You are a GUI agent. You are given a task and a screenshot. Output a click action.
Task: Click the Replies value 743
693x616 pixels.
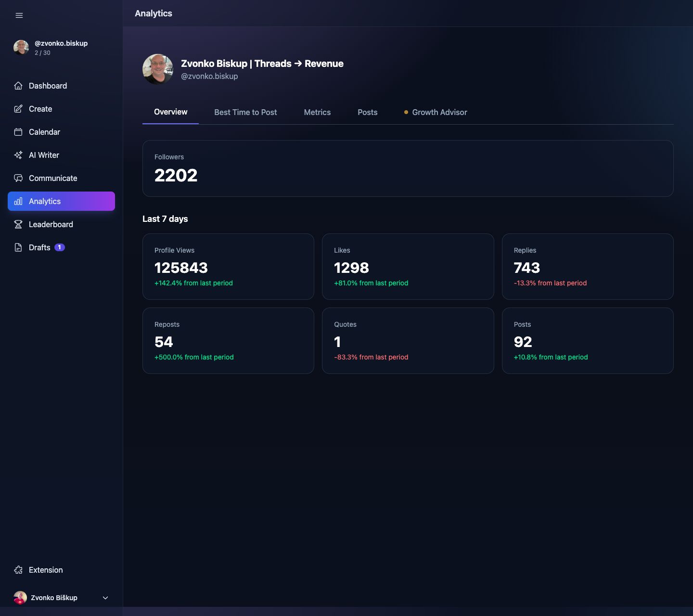[527, 268]
